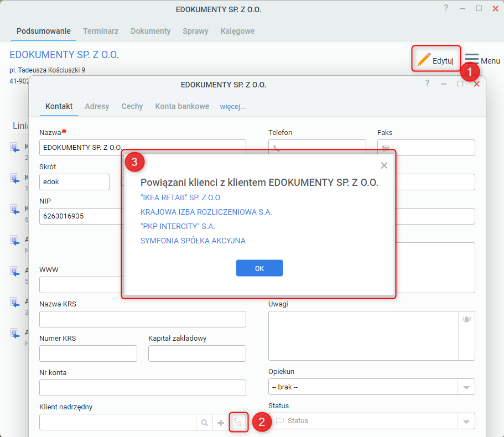
Task: Click the help question mark in edit dialog
Action: [x=427, y=84]
